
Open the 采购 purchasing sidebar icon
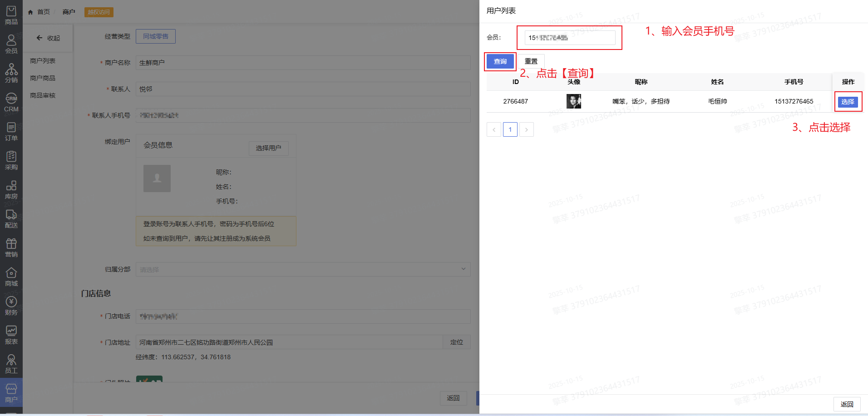click(11, 160)
